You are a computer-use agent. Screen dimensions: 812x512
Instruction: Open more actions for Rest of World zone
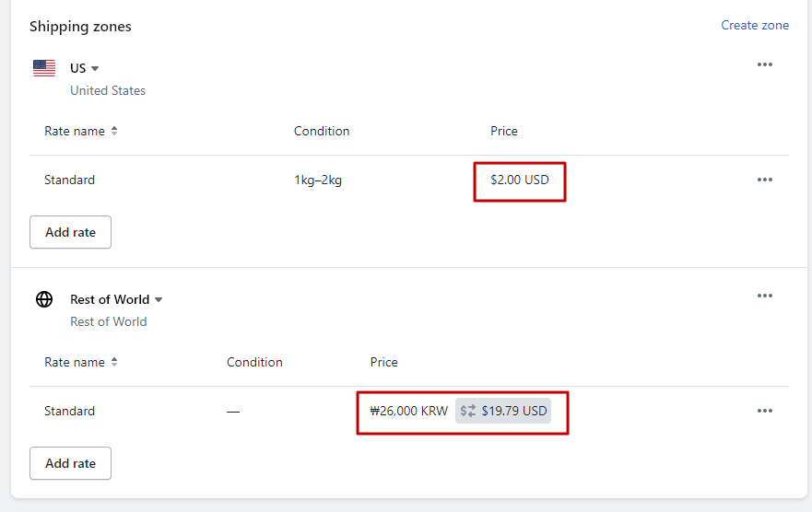[x=764, y=296]
